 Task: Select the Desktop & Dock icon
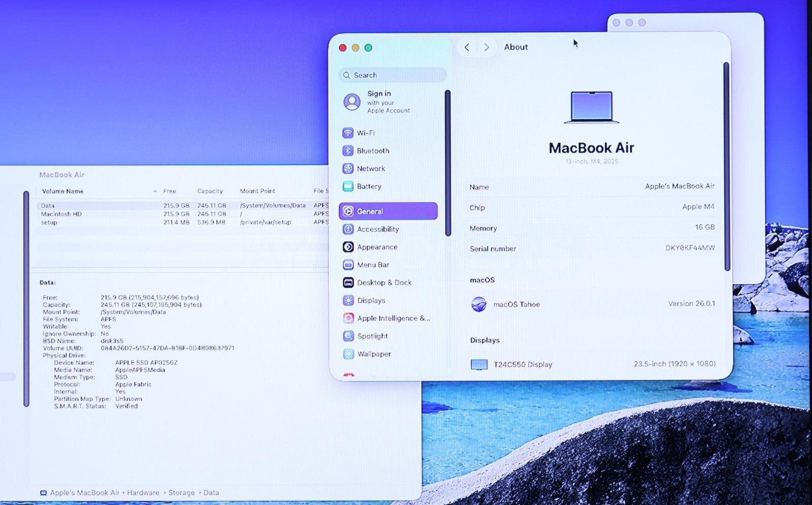click(x=348, y=282)
